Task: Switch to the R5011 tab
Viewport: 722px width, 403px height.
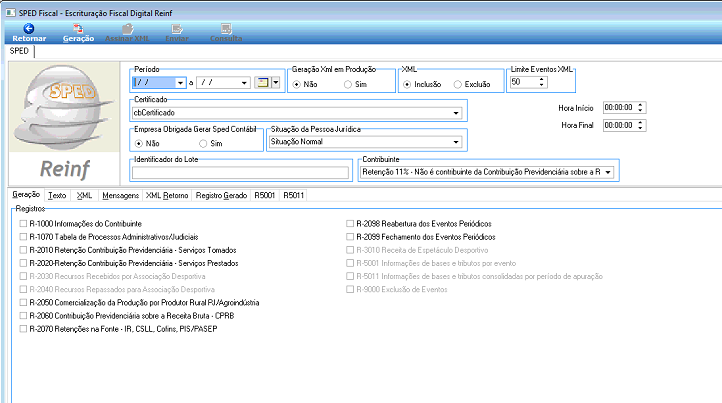Action: click(293, 195)
